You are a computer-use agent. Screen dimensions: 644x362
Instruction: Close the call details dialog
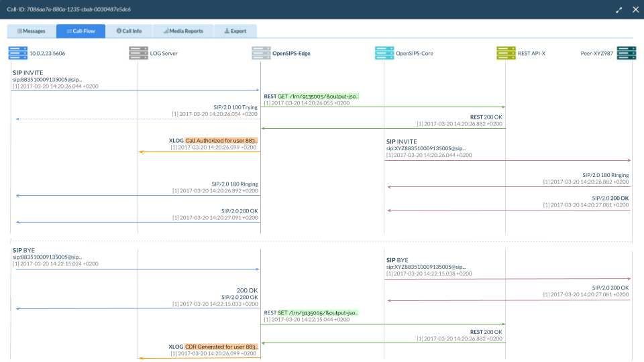635,9
